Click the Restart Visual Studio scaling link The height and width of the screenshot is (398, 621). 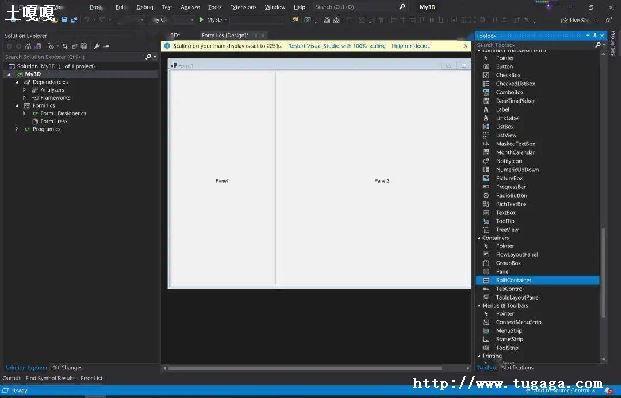(337, 46)
